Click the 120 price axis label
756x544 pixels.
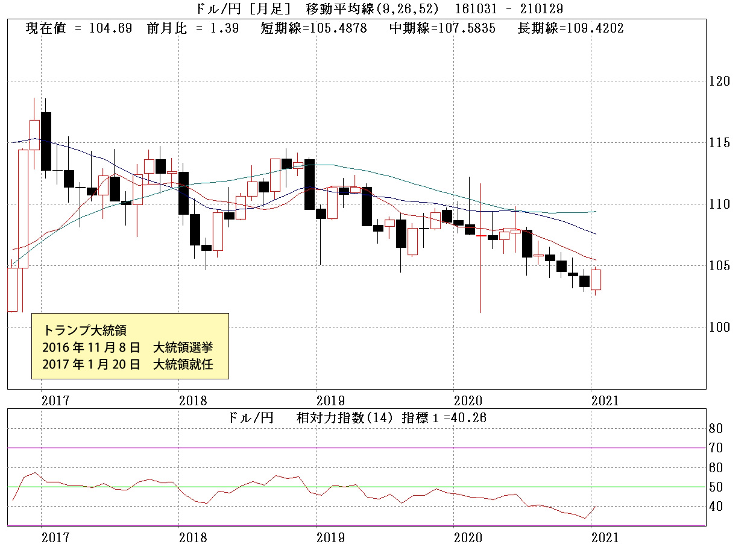719,81
